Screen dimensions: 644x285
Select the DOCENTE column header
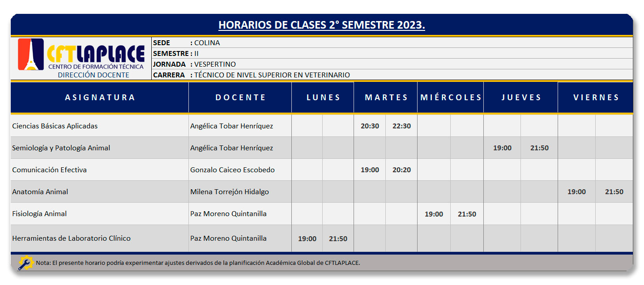pos(240,98)
